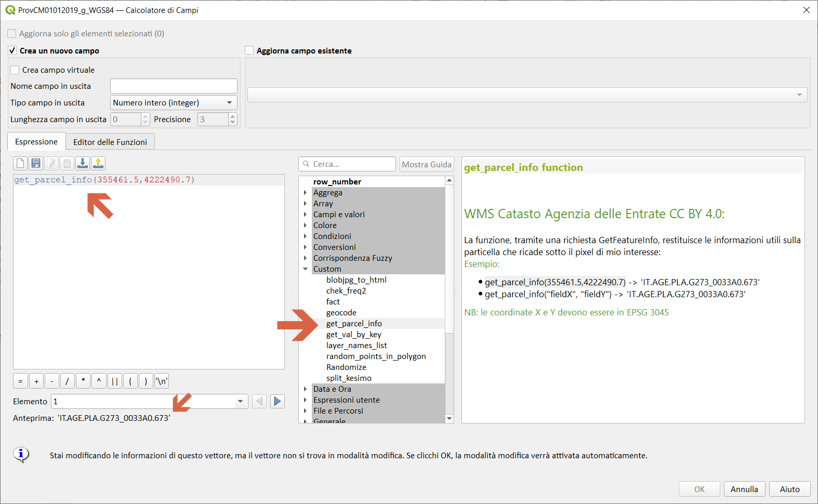Click the import user expressions icon
The width and height of the screenshot is (818, 504).
click(x=83, y=164)
